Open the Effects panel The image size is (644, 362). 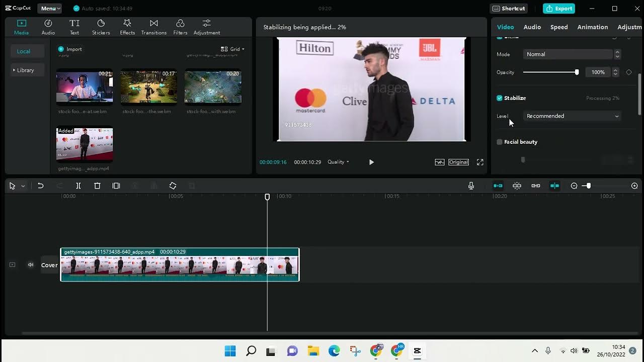pyautogui.click(x=127, y=27)
